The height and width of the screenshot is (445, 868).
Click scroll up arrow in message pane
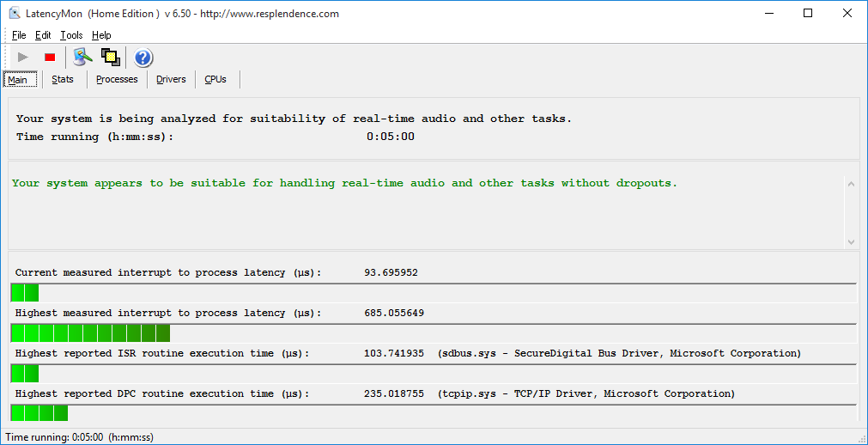pos(851,184)
